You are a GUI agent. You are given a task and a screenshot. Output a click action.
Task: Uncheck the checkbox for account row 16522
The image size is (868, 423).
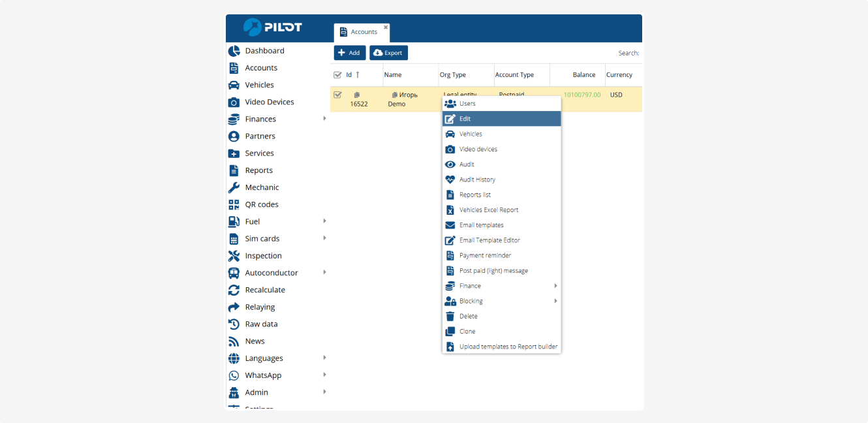(337, 95)
